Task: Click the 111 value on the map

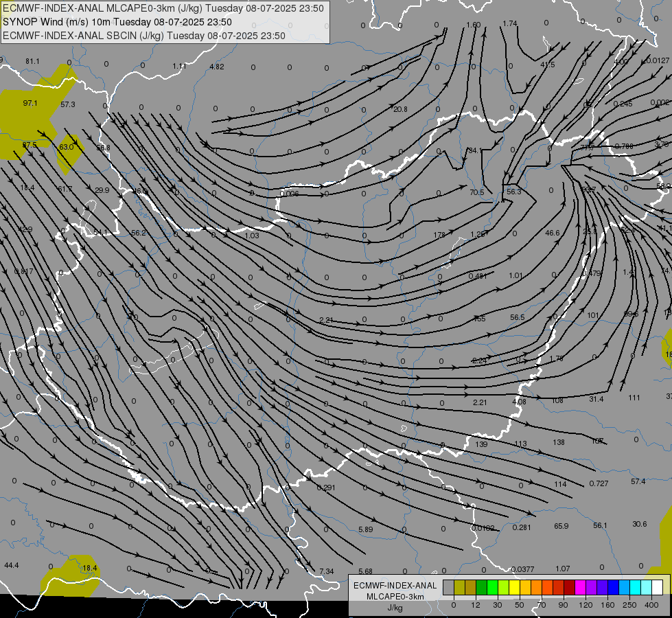Action: (x=634, y=398)
